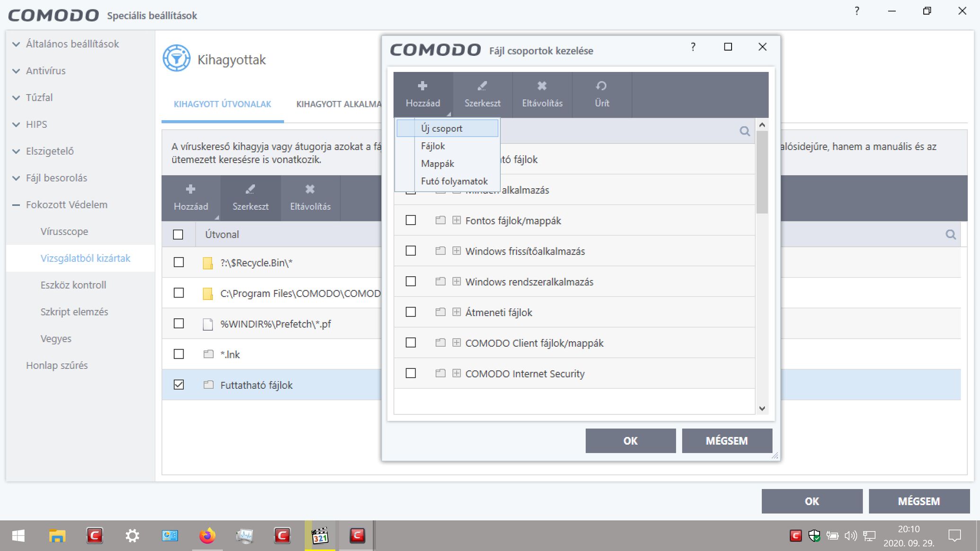Screen dimensions: 980x551
Task: Uncheck the Futtatható fájlok row checkbox
Action: click(x=178, y=385)
